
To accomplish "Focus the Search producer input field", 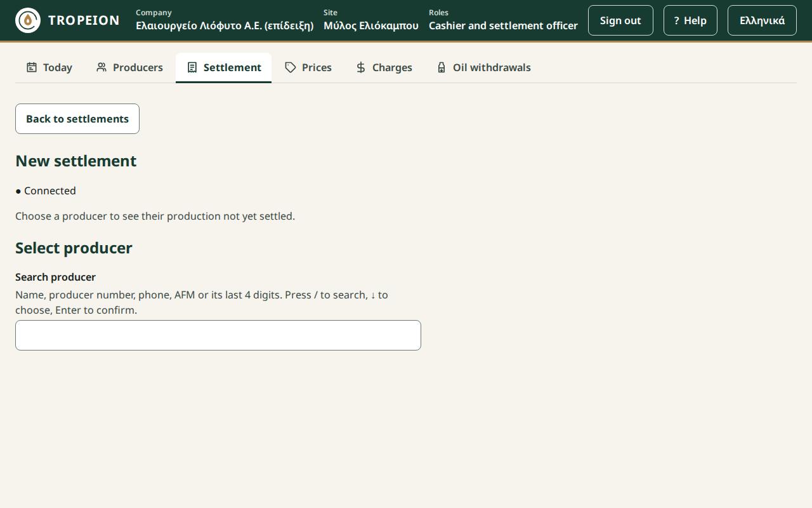I will [218, 335].
